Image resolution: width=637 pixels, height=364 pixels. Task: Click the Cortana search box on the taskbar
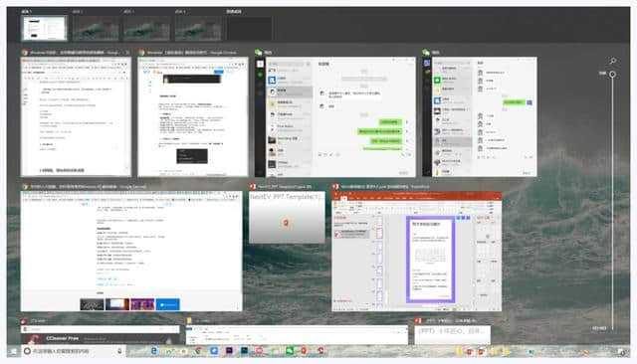pos(73,351)
